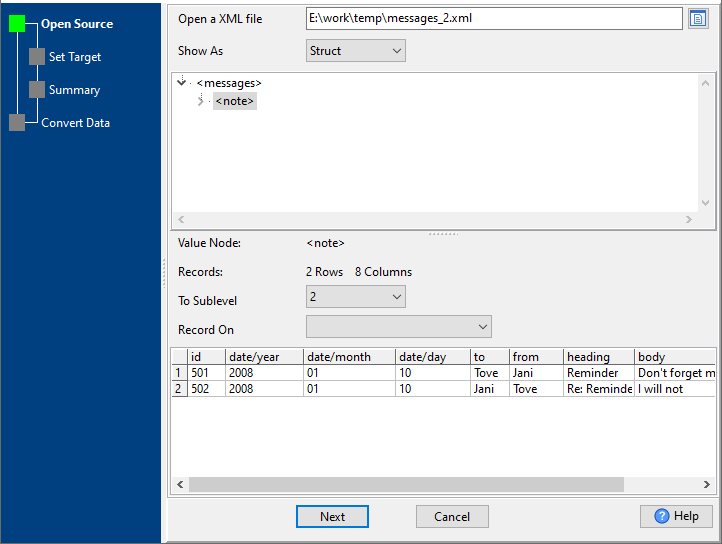Screen dimensions: 722x544
Task: Expand the note tree node
Action: tap(200, 101)
